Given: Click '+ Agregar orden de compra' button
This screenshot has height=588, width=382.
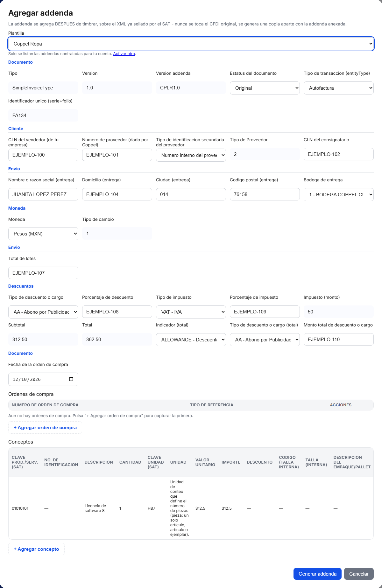Looking at the screenshot, I should 45,428.
